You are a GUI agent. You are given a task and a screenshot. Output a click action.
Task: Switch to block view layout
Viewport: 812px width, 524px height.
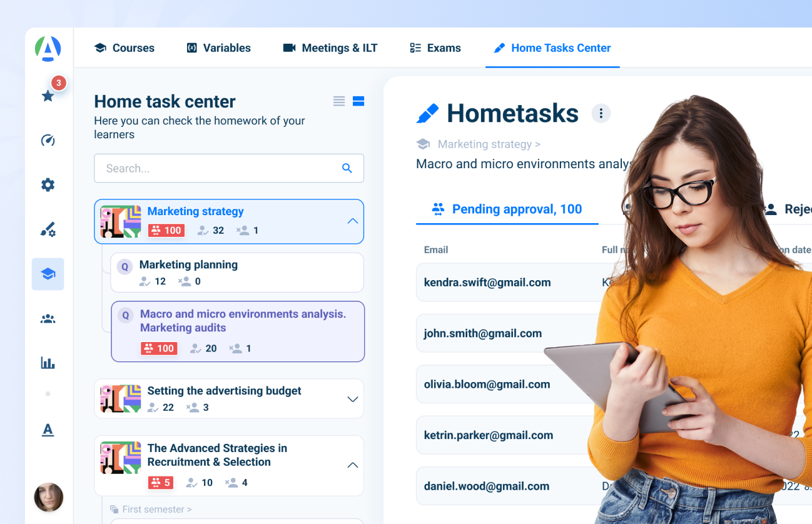coord(358,101)
